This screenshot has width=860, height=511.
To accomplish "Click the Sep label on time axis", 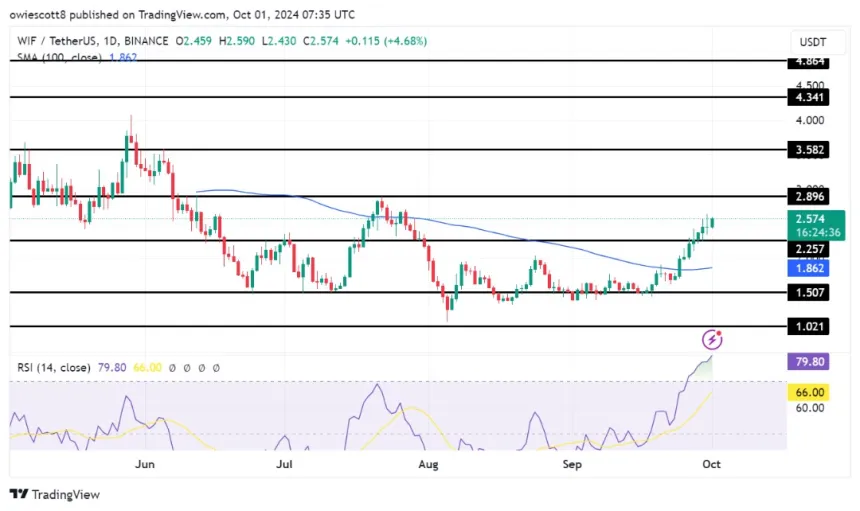I will [573, 464].
